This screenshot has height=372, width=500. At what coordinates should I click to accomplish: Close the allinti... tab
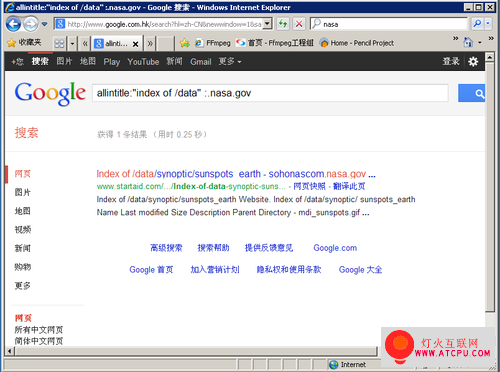(x=135, y=44)
